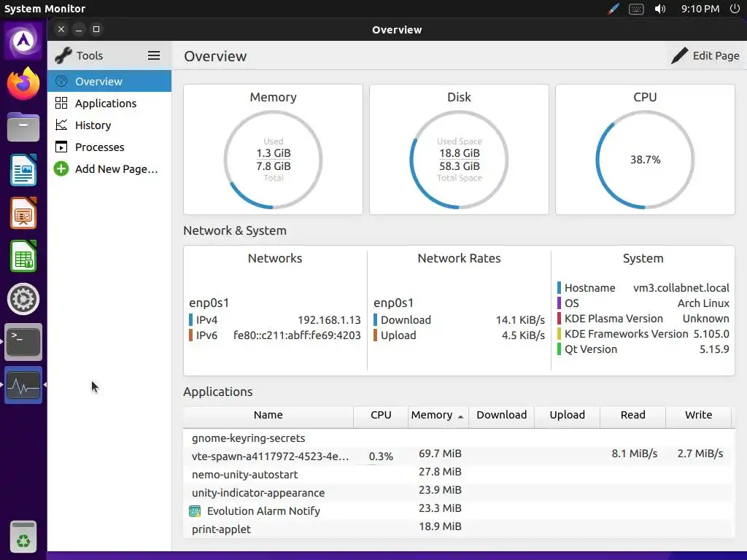Screen dimensions: 747x560
Task: Open the launcher logo atop the dock
Action: [23, 41]
